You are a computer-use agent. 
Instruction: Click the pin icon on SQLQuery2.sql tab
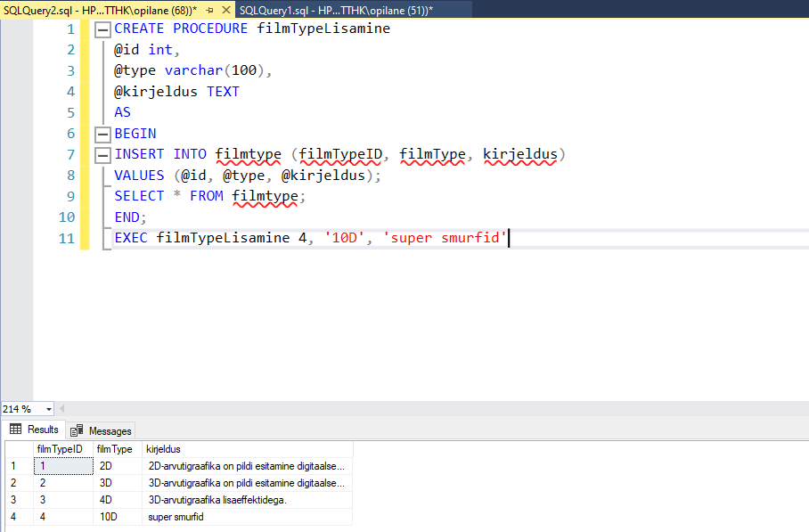point(211,9)
